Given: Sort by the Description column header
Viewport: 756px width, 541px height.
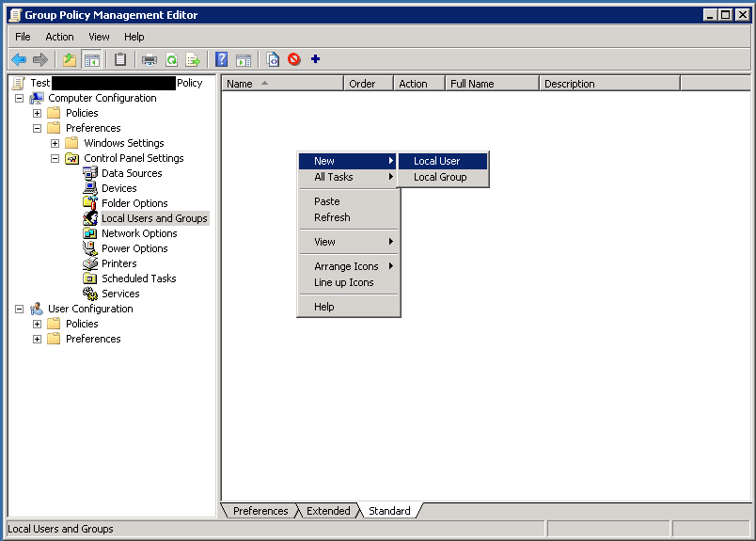Looking at the screenshot, I should click(x=609, y=84).
